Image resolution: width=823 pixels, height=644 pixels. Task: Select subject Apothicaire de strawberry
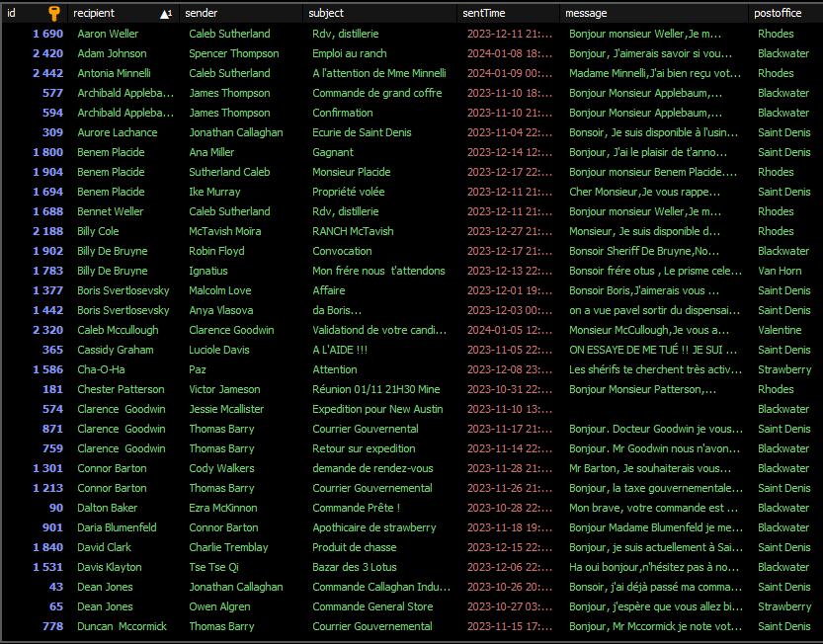point(374,527)
